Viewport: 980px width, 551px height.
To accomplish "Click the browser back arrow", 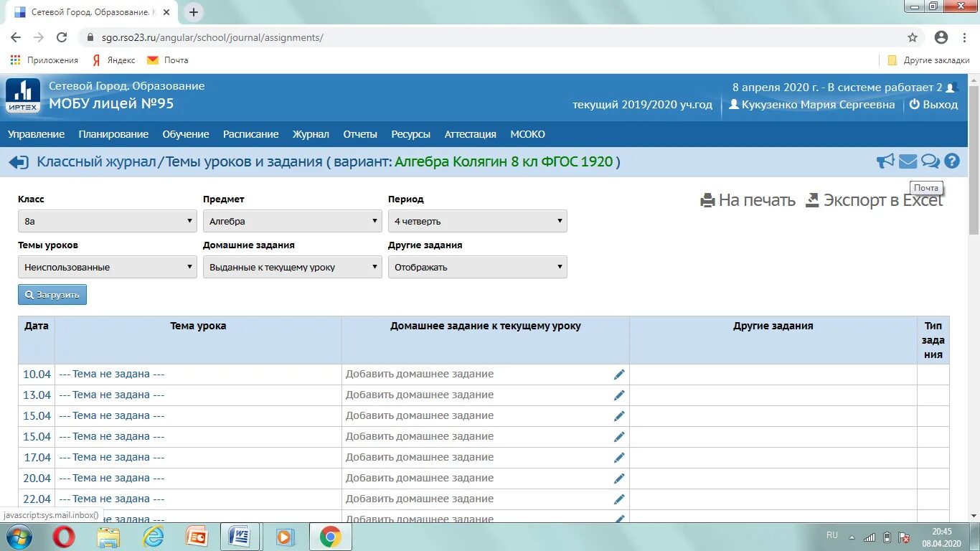I will point(16,37).
